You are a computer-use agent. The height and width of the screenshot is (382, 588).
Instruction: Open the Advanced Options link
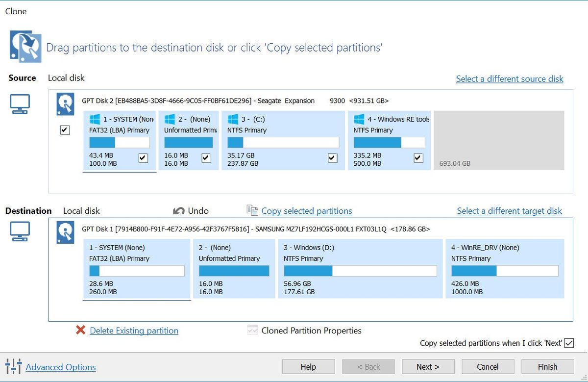click(61, 367)
